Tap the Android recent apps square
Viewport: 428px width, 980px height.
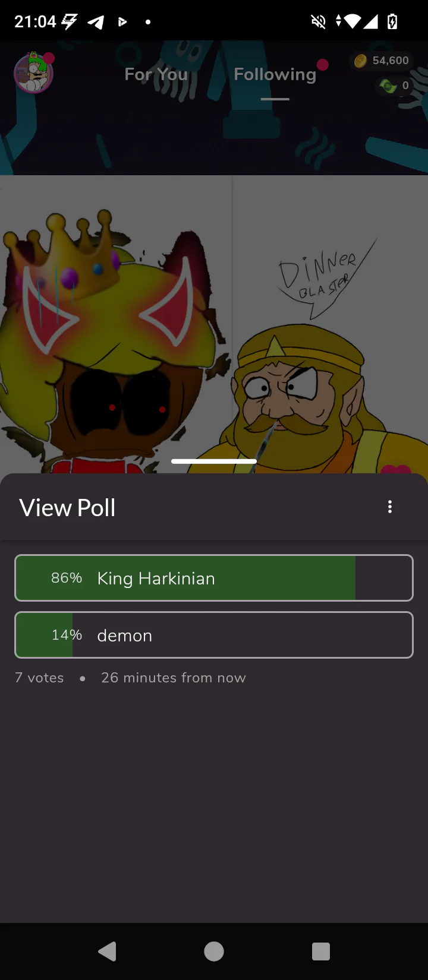point(321,951)
